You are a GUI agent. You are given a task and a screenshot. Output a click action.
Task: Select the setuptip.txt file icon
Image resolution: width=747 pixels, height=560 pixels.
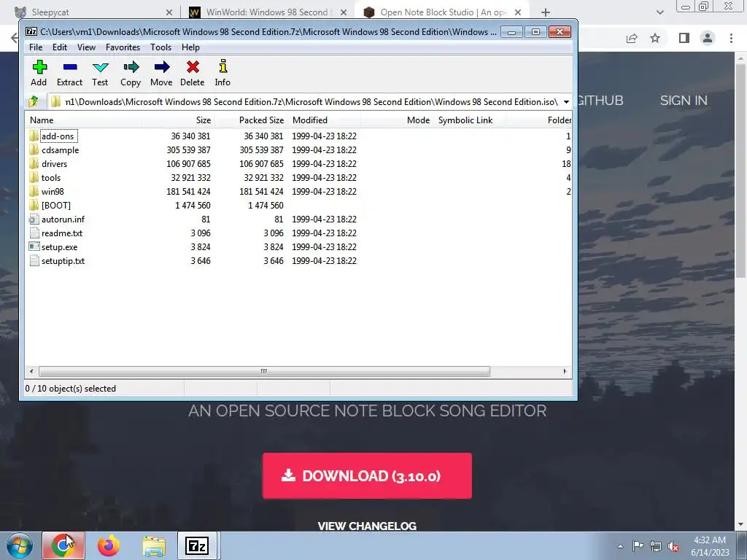pyautogui.click(x=34, y=260)
